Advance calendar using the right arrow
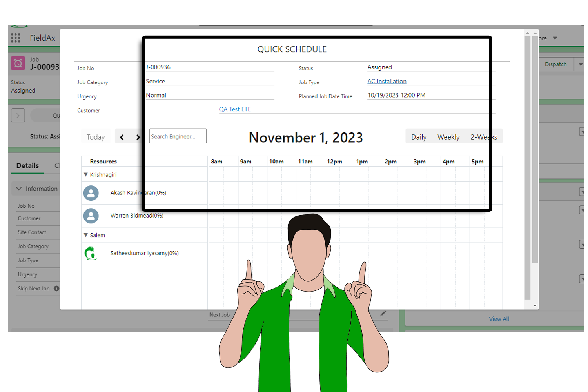 click(138, 137)
